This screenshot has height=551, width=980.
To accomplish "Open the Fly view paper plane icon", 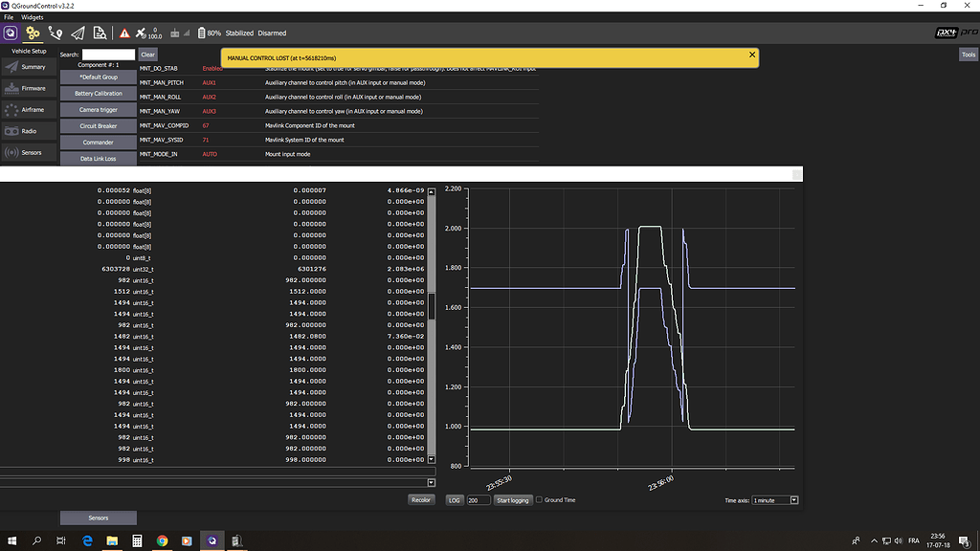I will [78, 33].
